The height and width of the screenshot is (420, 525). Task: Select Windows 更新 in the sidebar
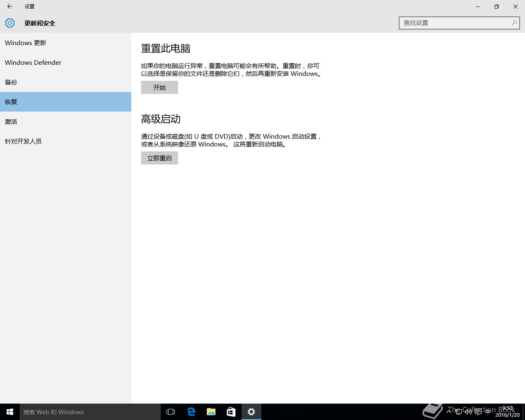[66, 43]
